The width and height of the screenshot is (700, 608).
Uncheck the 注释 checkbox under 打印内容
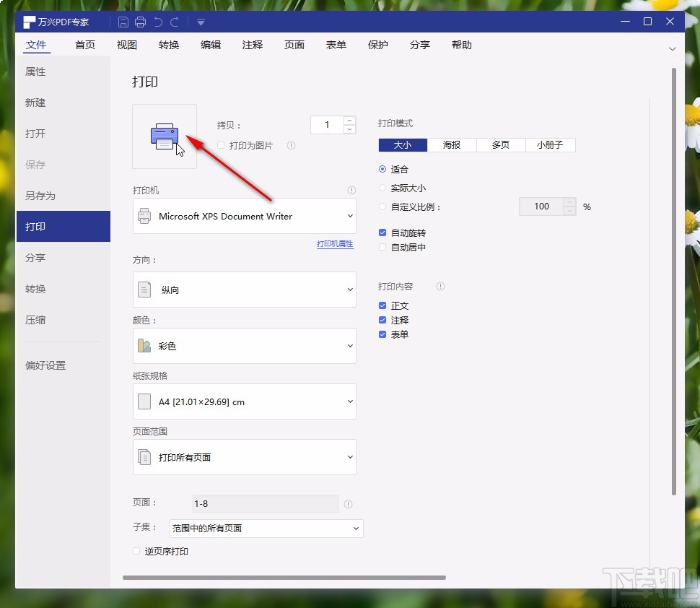(x=382, y=320)
